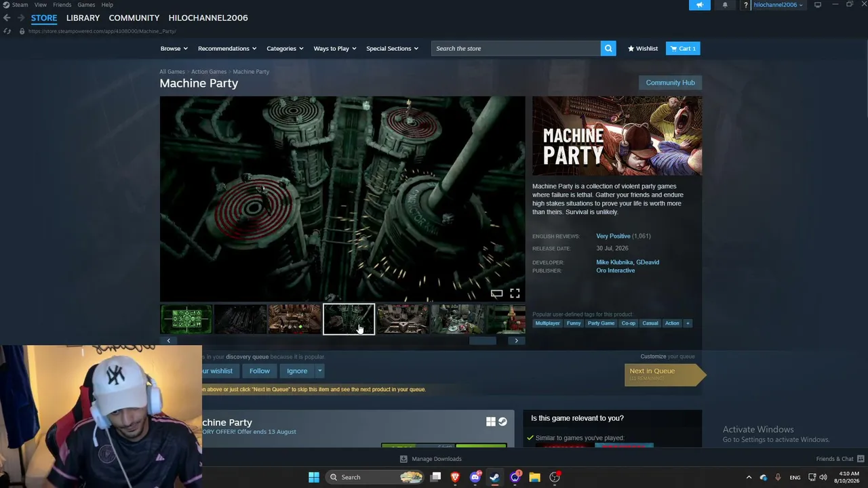Open the hilochannel2006 account dropdown
Screen dimensions: 868x488
(x=778, y=5)
